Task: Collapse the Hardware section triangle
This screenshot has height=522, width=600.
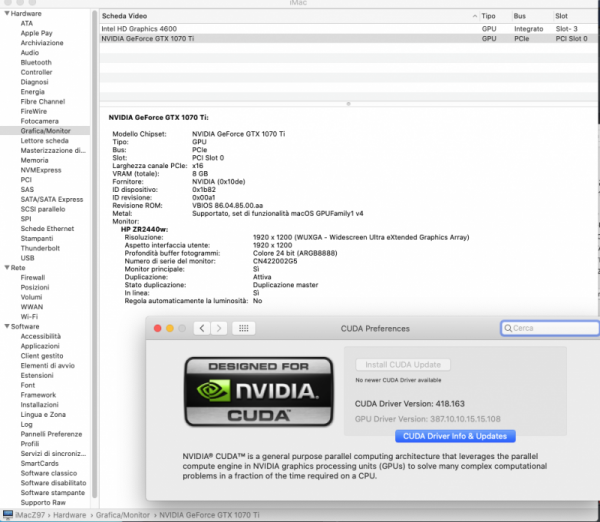Action: coord(7,13)
